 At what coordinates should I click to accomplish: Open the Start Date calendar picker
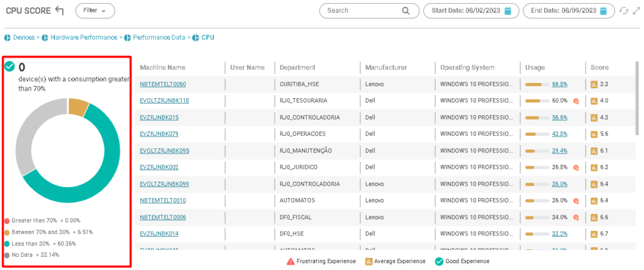[x=507, y=11]
